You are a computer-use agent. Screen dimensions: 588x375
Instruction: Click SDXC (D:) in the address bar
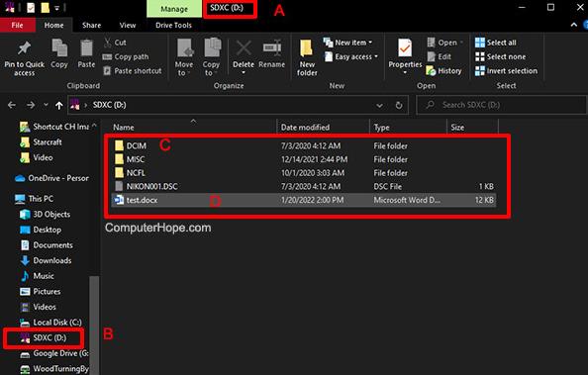tap(110, 105)
